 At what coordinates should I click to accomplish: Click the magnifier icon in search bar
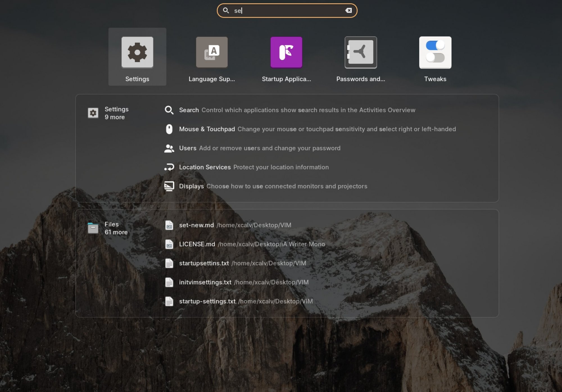pos(226,10)
